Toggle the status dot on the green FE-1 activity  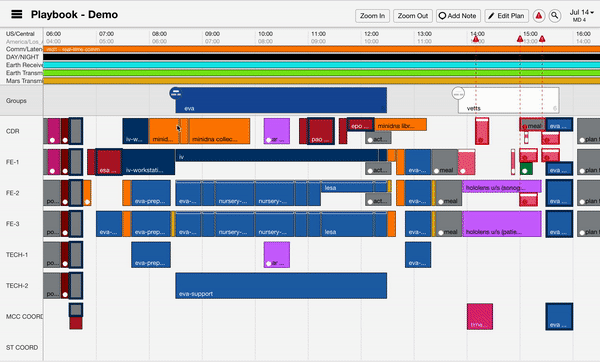point(525,171)
